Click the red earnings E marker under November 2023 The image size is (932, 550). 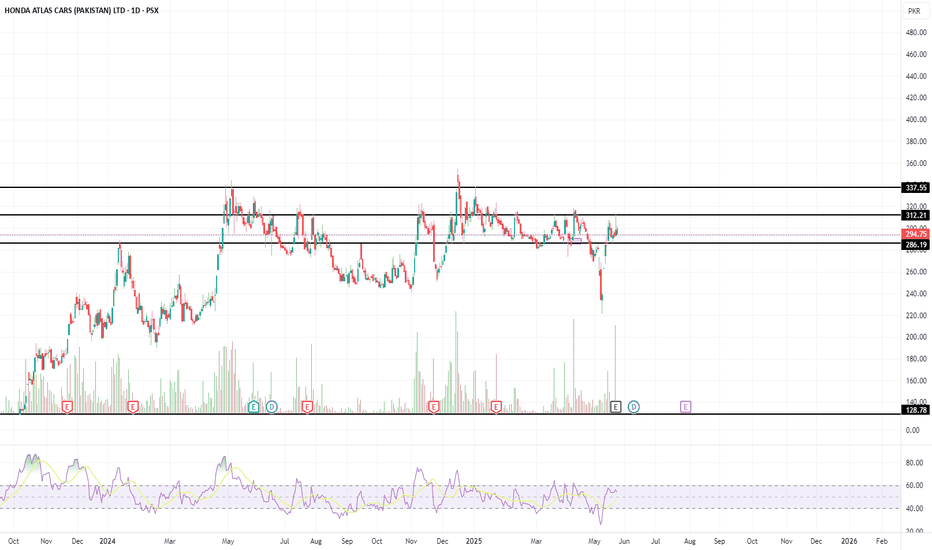click(x=67, y=407)
